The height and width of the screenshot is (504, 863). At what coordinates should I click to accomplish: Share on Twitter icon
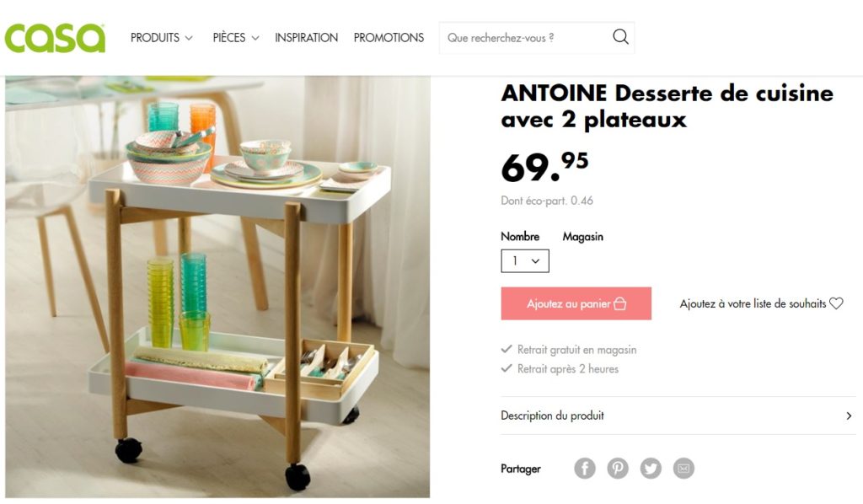(651, 469)
